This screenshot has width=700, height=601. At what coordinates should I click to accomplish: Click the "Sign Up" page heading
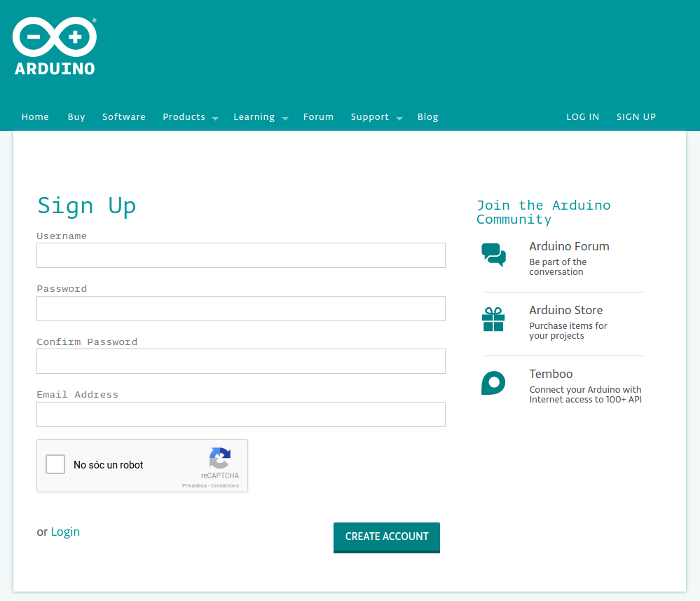(x=87, y=206)
